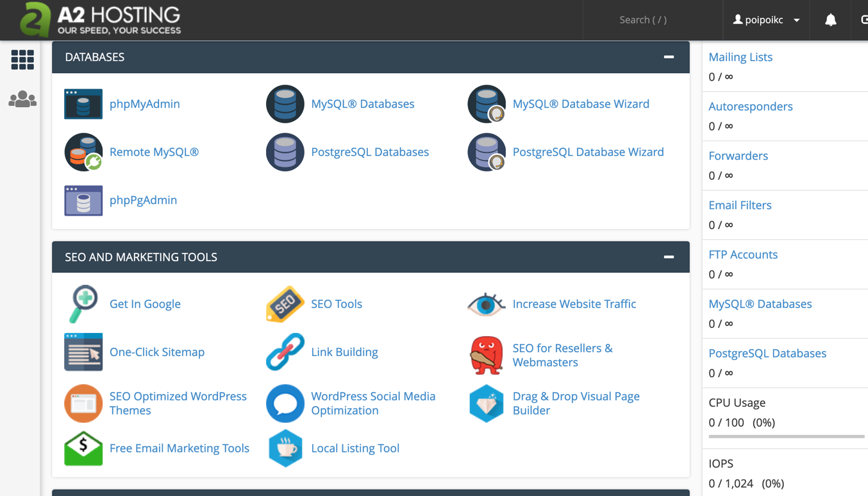Open the FTP Accounts link

[743, 254]
